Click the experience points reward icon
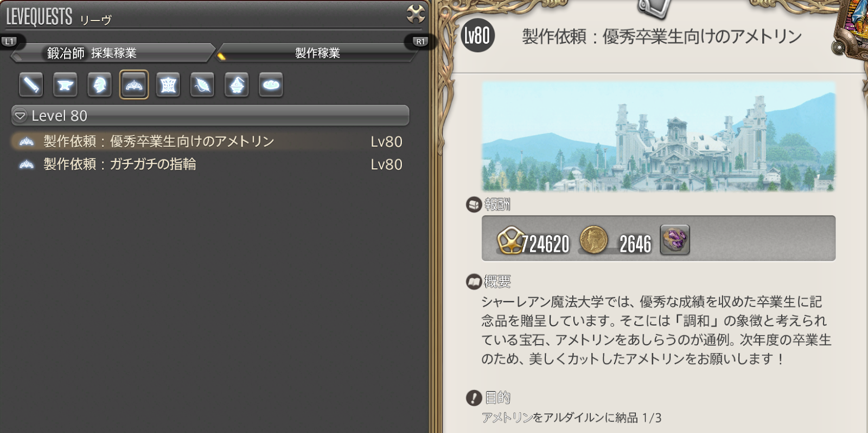 (x=510, y=240)
